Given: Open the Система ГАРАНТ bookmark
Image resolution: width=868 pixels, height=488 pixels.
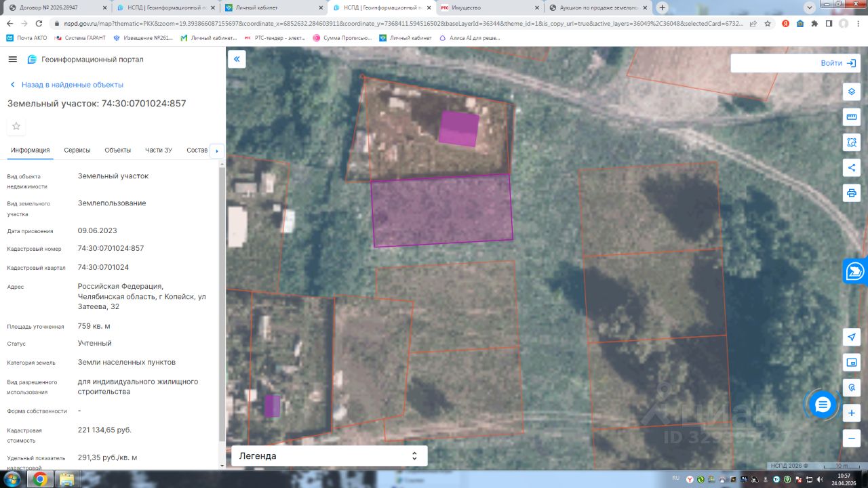Looking at the screenshot, I should point(81,38).
